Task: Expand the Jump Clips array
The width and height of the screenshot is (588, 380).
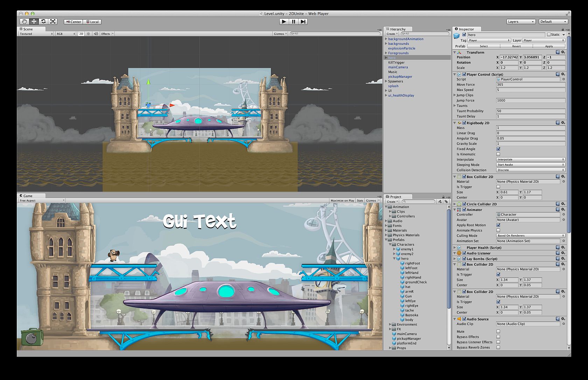Action: tap(455, 95)
